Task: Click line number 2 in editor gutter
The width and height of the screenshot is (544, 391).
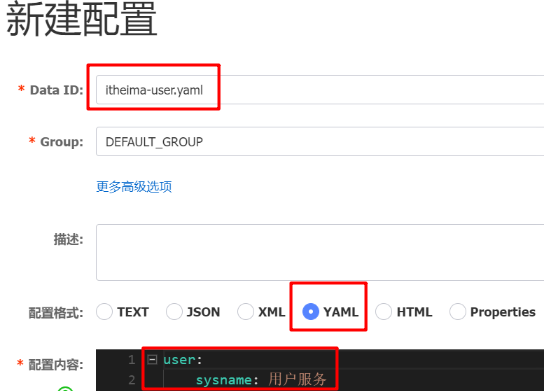Action: coord(131,380)
